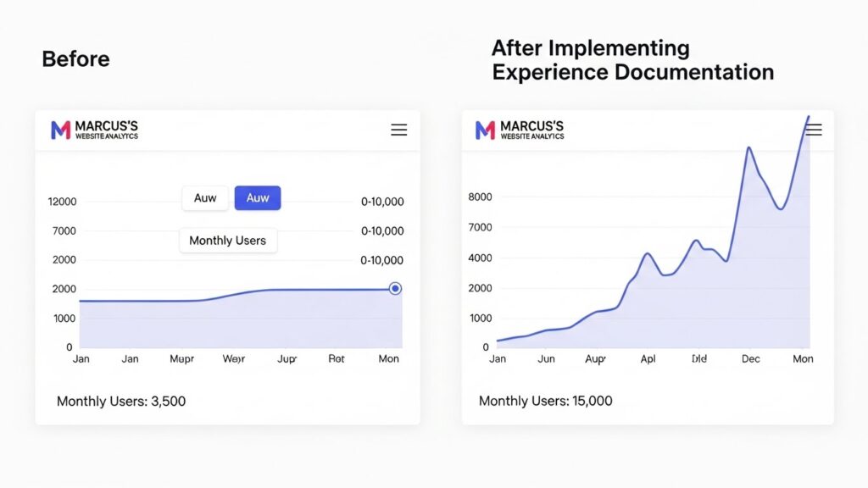The image size is (868, 488).
Task: Click the peak data point near Dec
Action: point(749,147)
